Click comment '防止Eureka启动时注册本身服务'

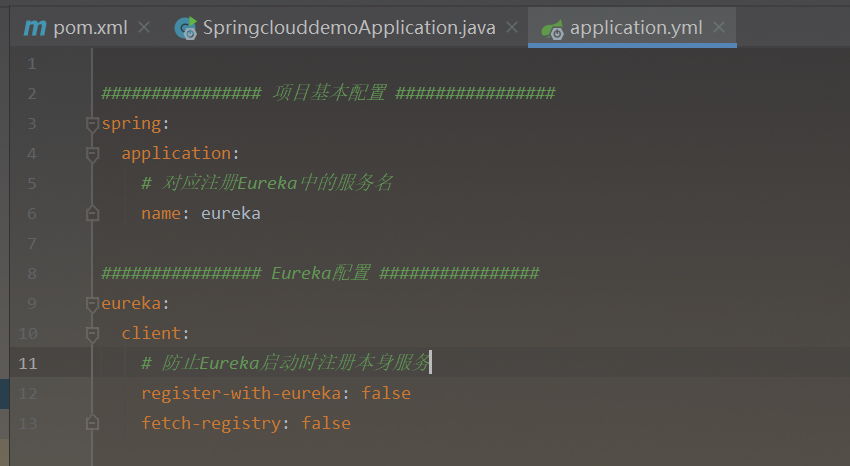[286, 363]
